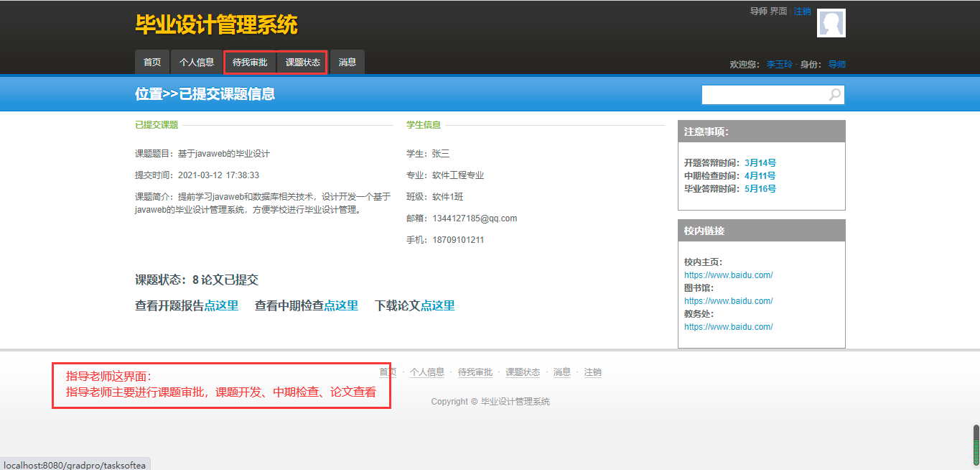Open 查看开题报告 点这里 link
This screenshot has height=470, width=980.
pos(221,305)
